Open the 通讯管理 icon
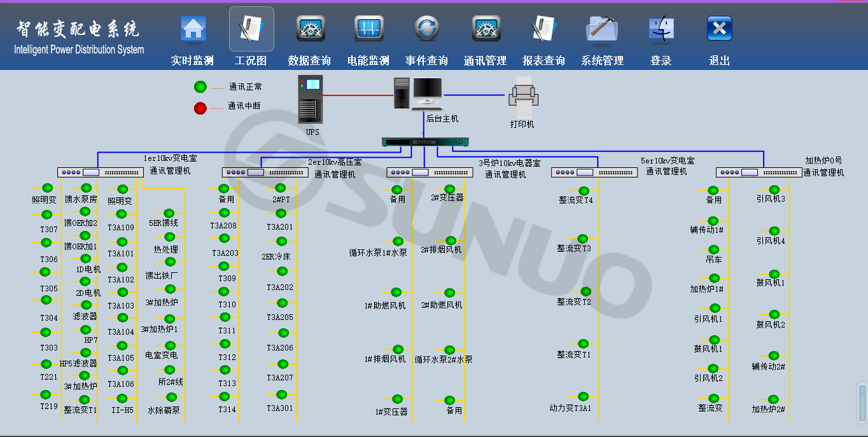The image size is (868, 437). click(x=486, y=29)
